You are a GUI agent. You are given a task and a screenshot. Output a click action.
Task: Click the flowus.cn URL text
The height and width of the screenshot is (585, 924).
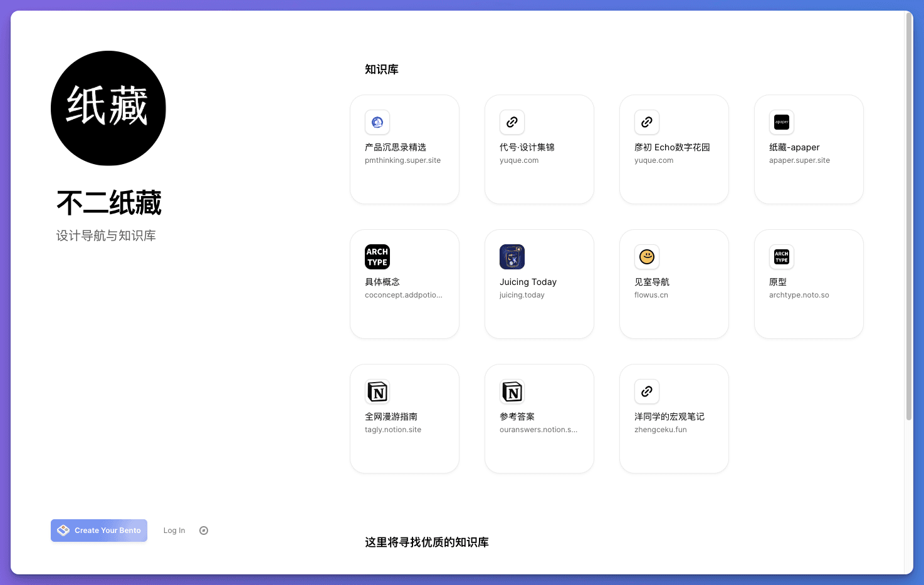coord(651,295)
